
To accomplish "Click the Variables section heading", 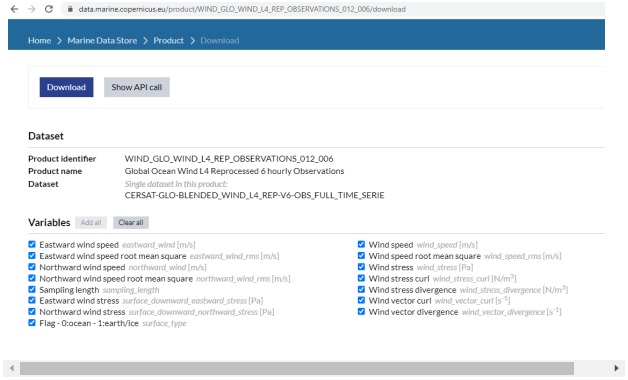I will click(x=49, y=223).
